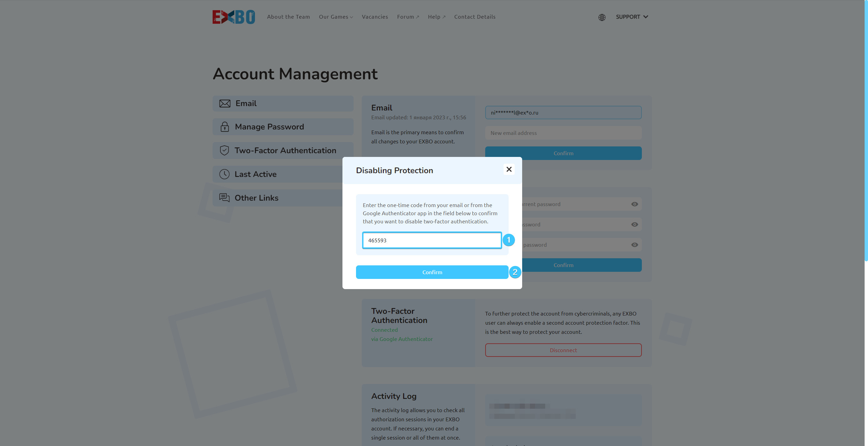The image size is (868, 446).
Task: Open the Forum external link
Action: [408, 17]
